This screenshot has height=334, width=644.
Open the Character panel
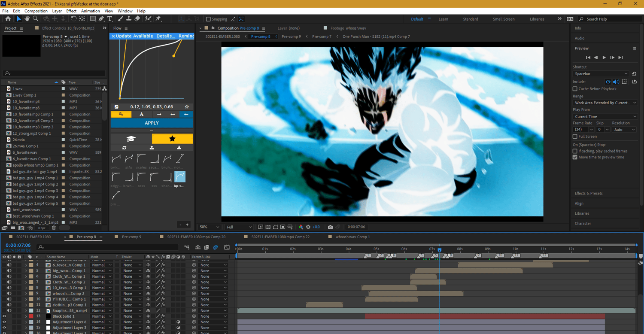[x=583, y=223]
